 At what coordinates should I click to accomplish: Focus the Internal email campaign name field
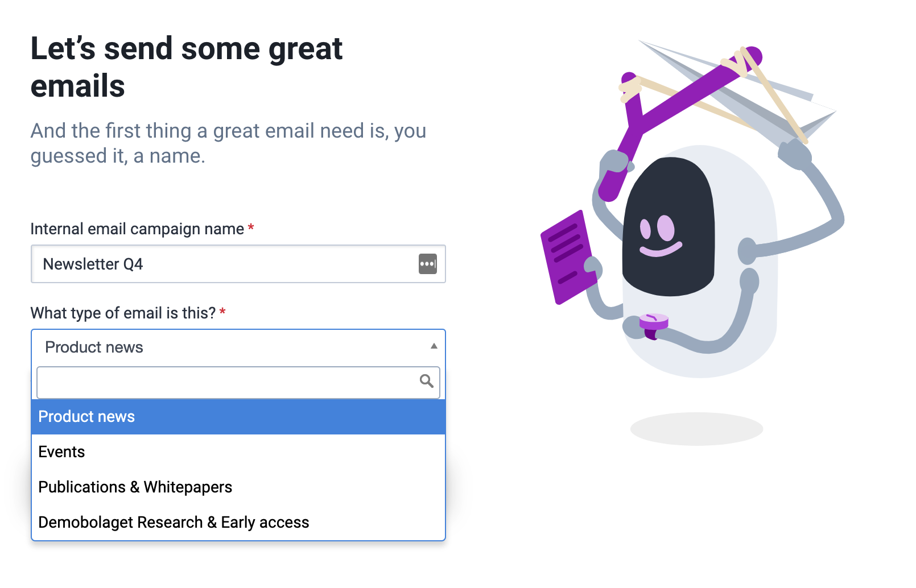238,264
